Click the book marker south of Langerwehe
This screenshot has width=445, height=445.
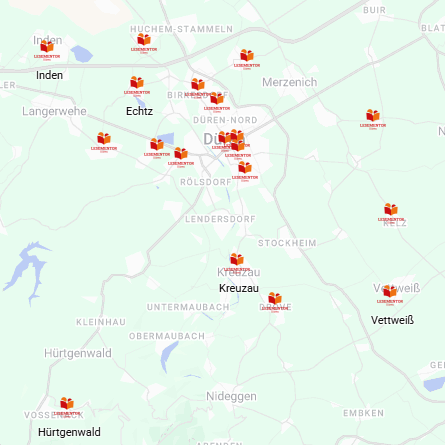coord(104,141)
